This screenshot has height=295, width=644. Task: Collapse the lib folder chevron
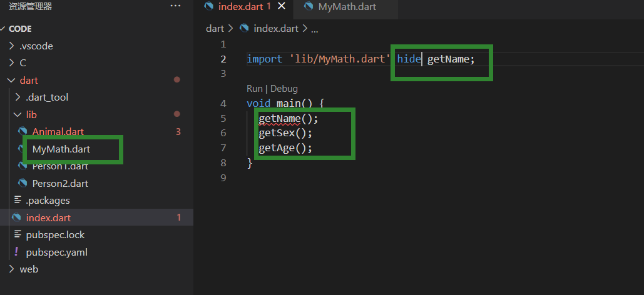[x=18, y=114]
